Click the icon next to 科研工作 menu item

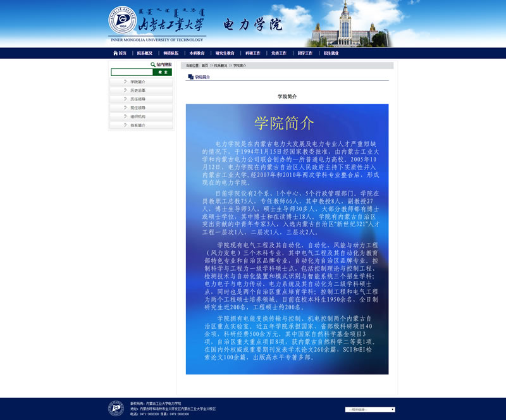point(242,53)
